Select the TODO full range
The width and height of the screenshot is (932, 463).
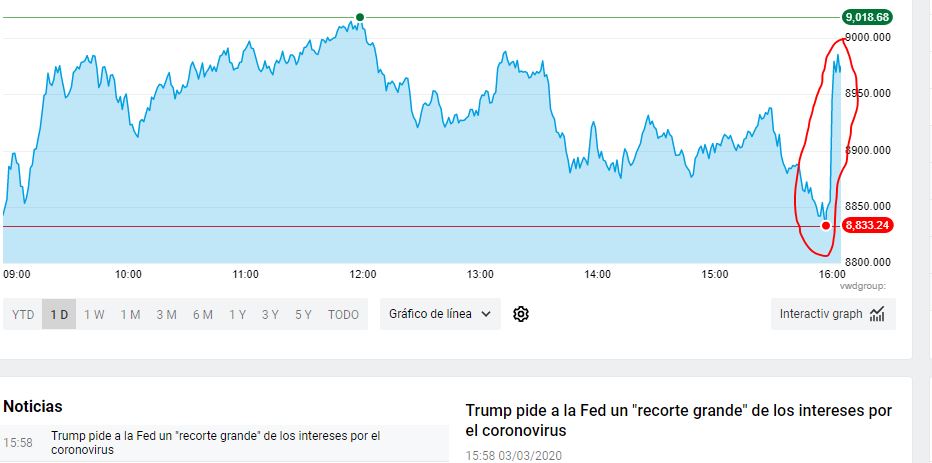coord(343,315)
